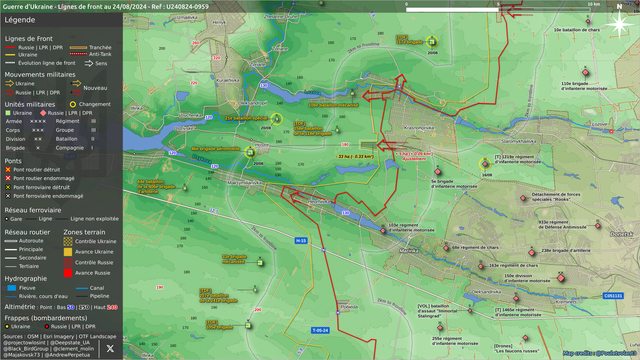Click the Donetsk city label
The image size is (640, 360).
click(622, 234)
